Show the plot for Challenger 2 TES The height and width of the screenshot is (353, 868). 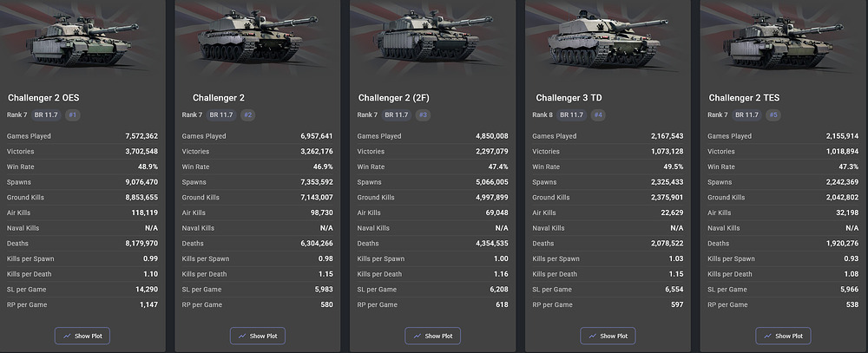pyautogui.click(x=783, y=336)
